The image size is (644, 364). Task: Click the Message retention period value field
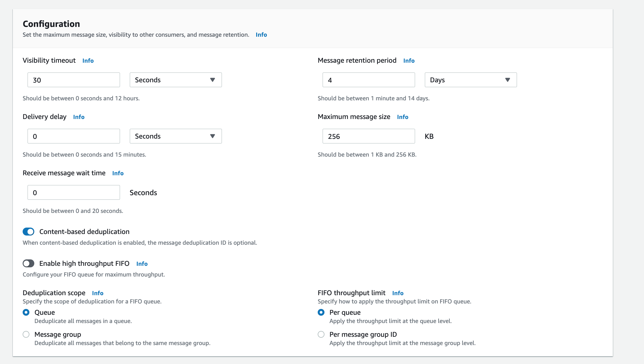click(x=369, y=80)
